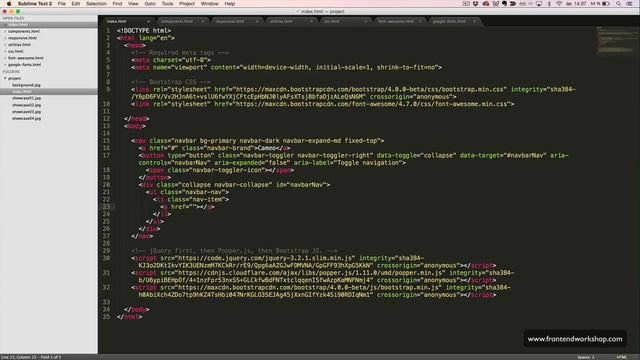This screenshot has height=360, width=640.
Task: Open the battery status menu
Action: pyautogui.click(x=600, y=4)
